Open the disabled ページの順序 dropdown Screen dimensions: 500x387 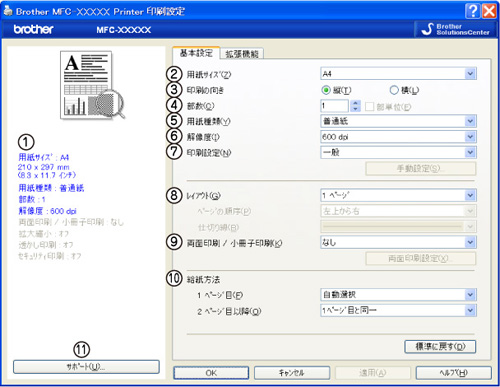tap(398, 211)
